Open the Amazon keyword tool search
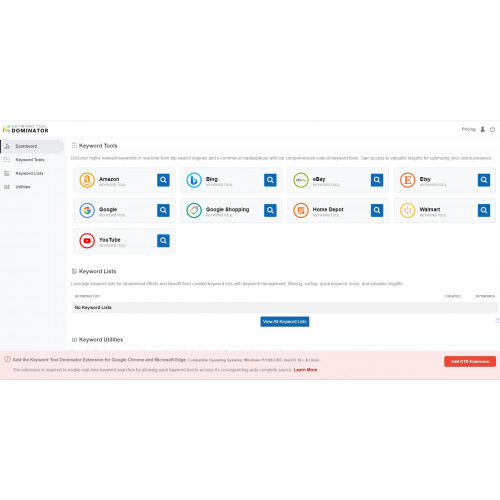 pos(163,180)
